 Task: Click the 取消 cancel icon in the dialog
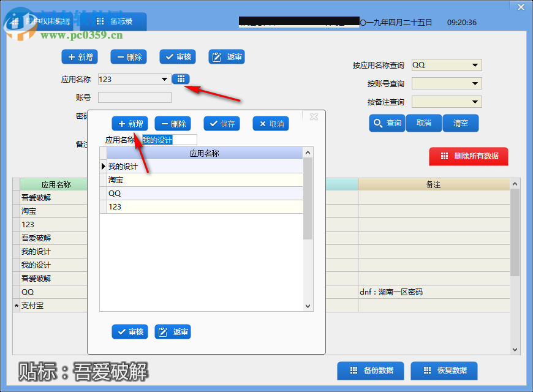click(x=270, y=123)
